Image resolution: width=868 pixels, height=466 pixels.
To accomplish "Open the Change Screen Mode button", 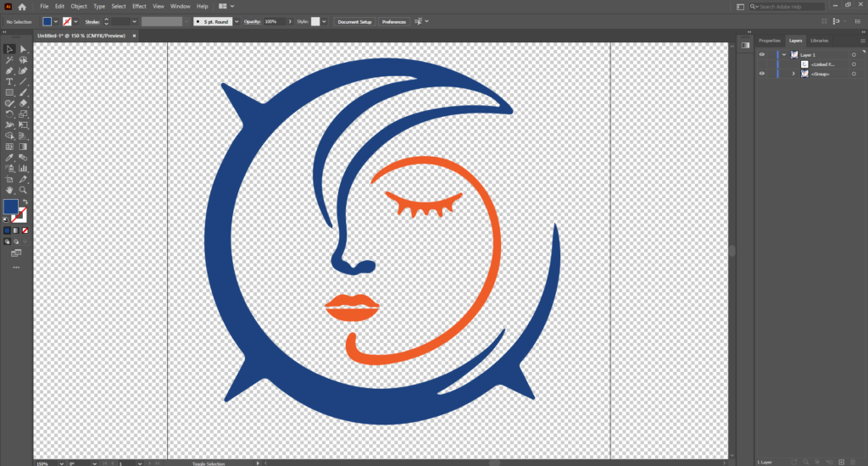I will click(x=16, y=253).
